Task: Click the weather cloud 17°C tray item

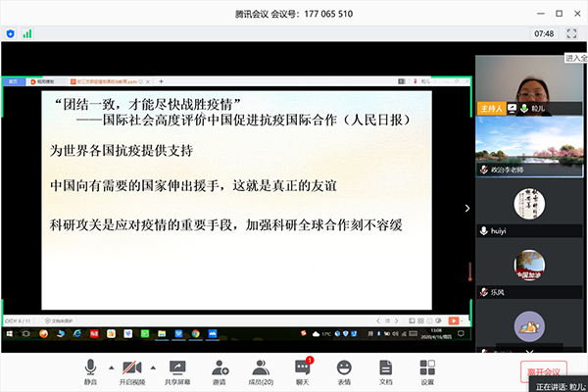Action: tap(321, 333)
